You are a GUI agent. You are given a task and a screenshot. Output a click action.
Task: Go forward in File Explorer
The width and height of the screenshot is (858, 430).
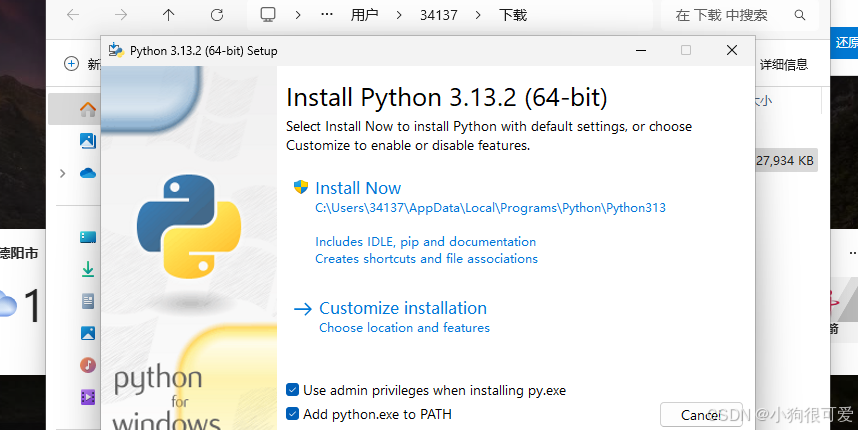[121, 15]
